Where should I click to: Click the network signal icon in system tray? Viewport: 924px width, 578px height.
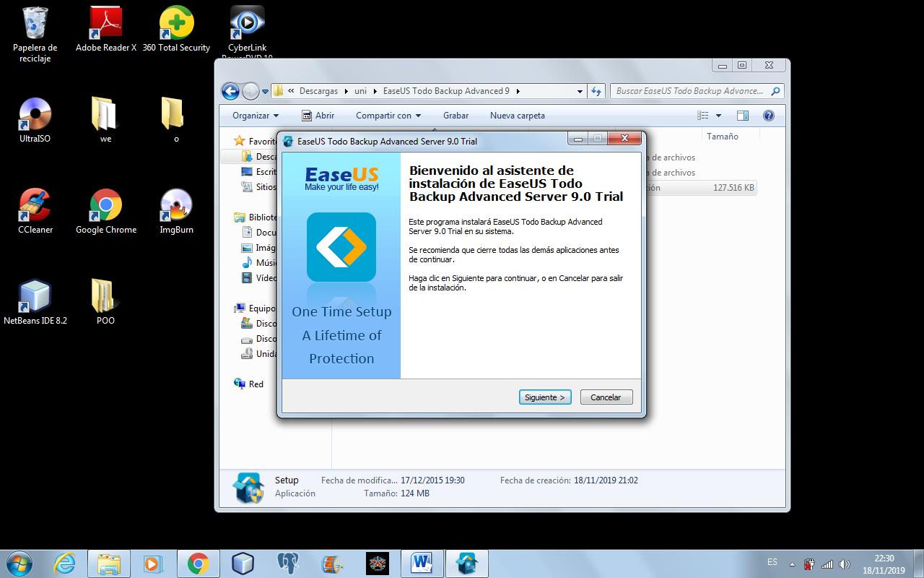point(827,564)
